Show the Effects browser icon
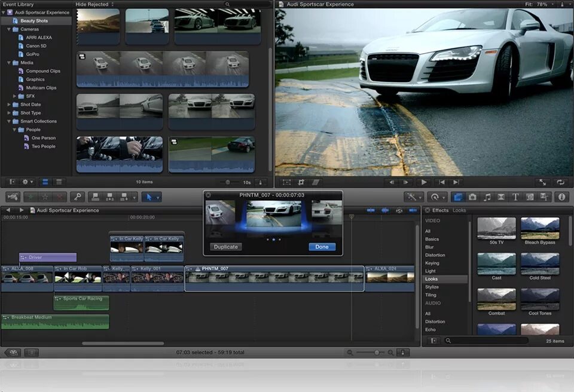The image size is (574, 392). 457,197
